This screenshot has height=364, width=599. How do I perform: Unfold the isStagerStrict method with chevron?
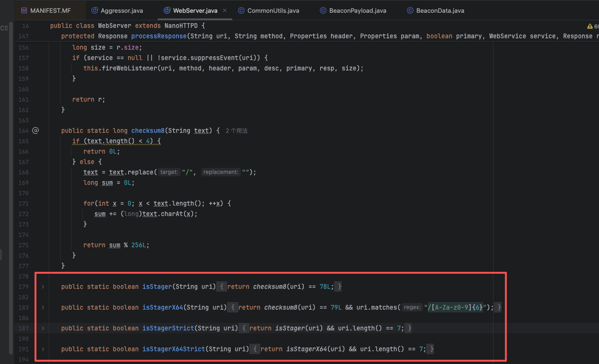coord(43,329)
